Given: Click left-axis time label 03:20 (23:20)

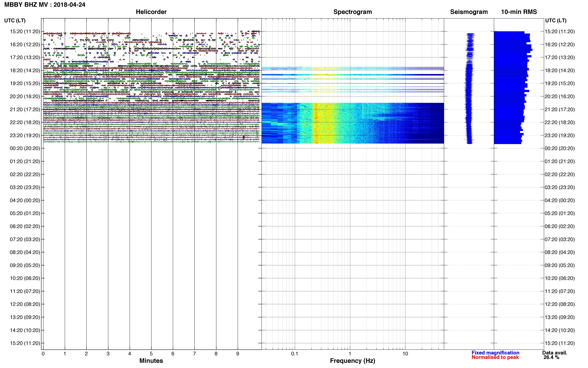Looking at the screenshot, I should [25, 187].
